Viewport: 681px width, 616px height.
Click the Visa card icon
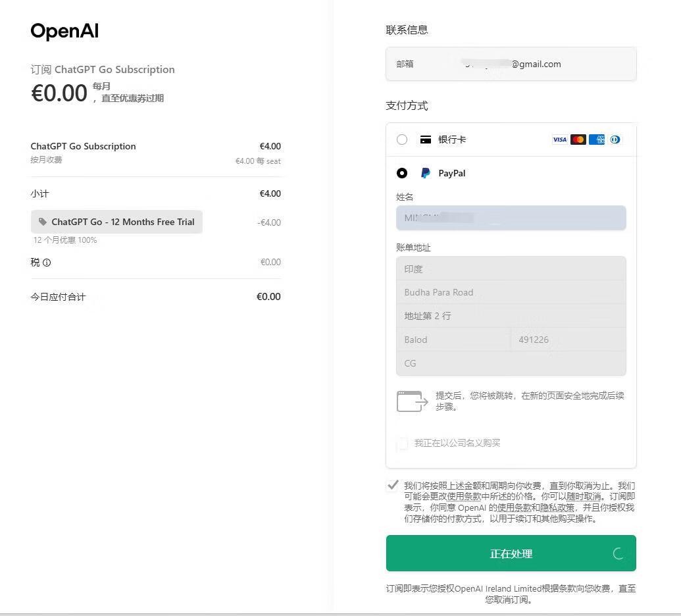coord(559,140)
